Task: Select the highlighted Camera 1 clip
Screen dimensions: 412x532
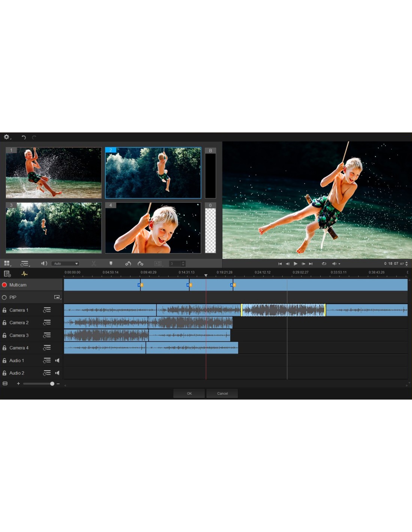Action: click(283, 310)
